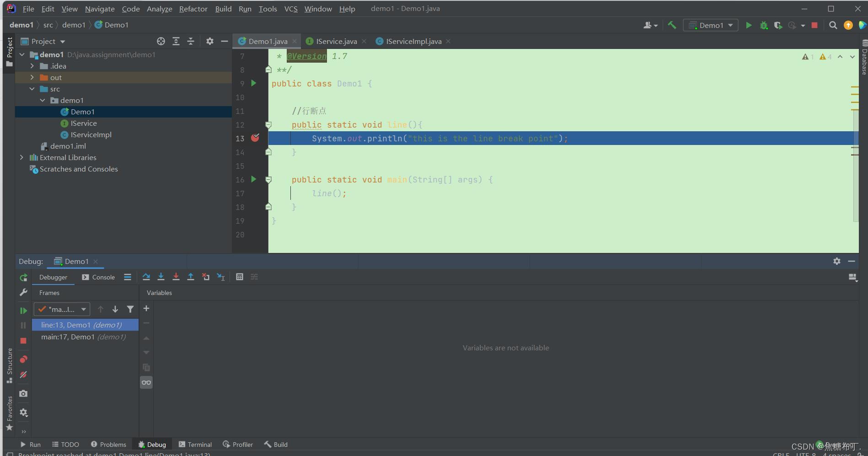The width and height of the screenshot is (868, 456).
Task: Open Profiler tool window
Action: coord(238,445)
